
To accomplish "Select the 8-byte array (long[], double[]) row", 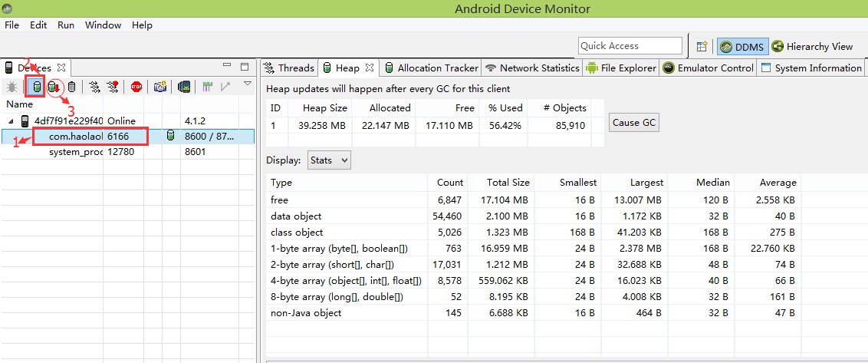I will click(x=566, y=297).
